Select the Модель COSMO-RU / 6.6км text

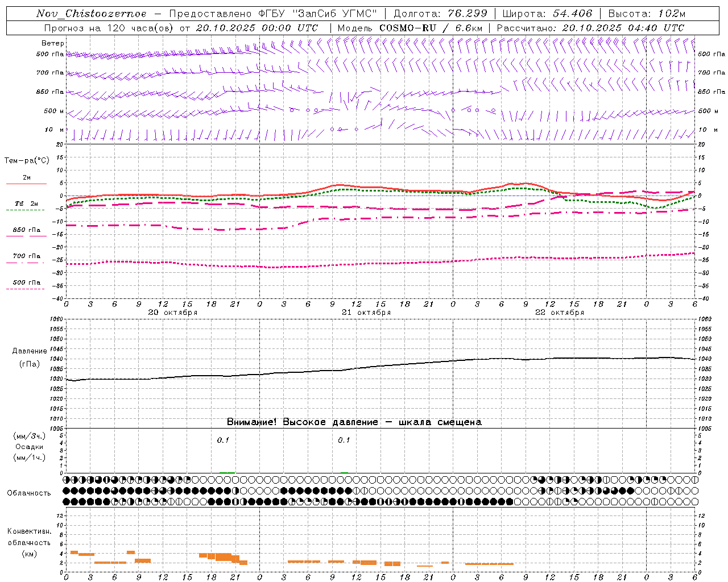(410, 28)
